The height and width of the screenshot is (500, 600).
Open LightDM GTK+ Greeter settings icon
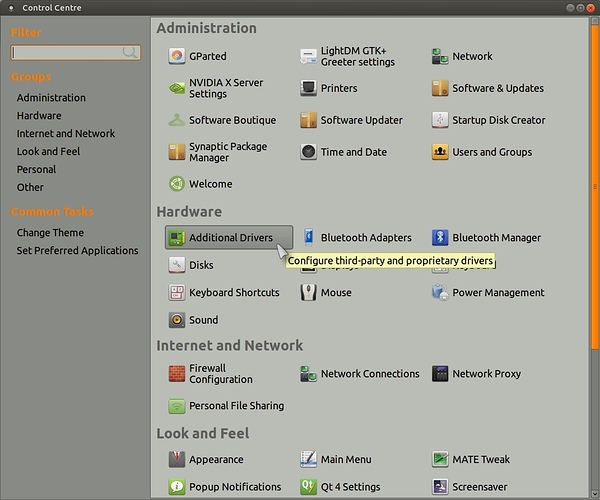click(308, 56)
